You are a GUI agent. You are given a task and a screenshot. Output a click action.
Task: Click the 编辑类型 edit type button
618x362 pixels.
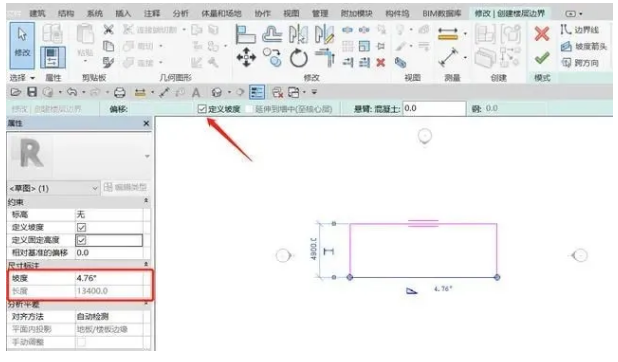point(125,187)
